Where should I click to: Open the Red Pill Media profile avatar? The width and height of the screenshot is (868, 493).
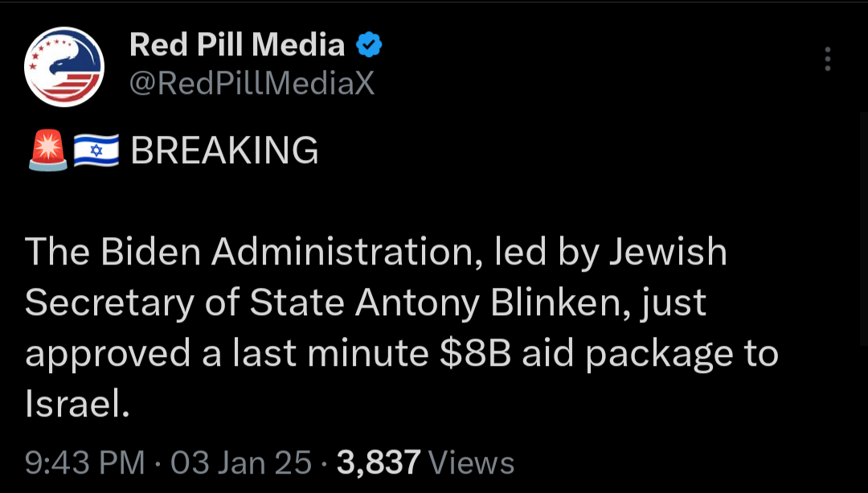click(64, 67)
